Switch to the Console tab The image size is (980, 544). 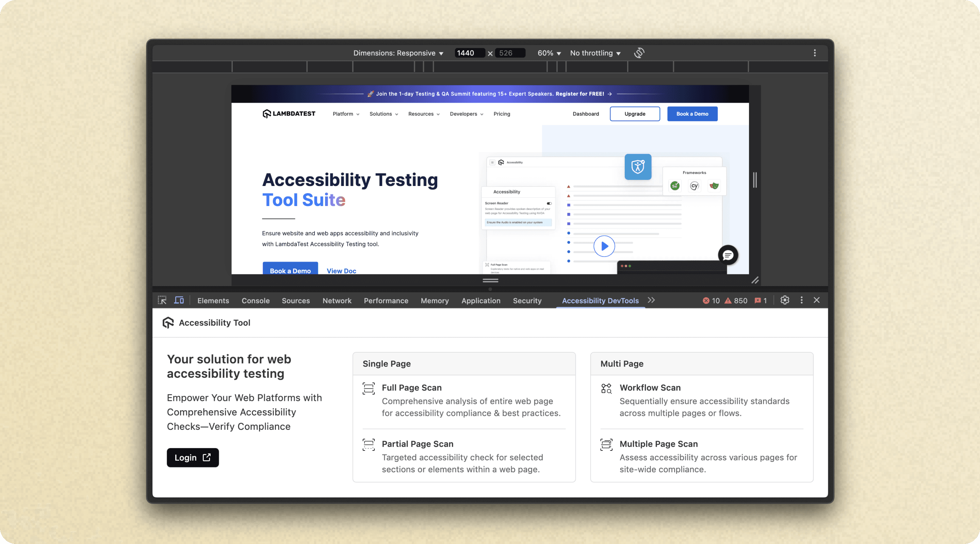coord(255,301)
